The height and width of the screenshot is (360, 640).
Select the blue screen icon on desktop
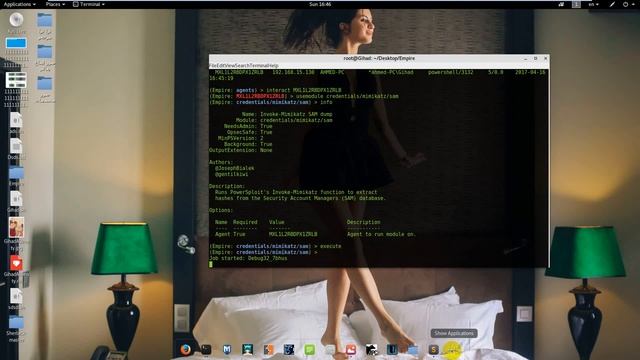pos(16,43)
